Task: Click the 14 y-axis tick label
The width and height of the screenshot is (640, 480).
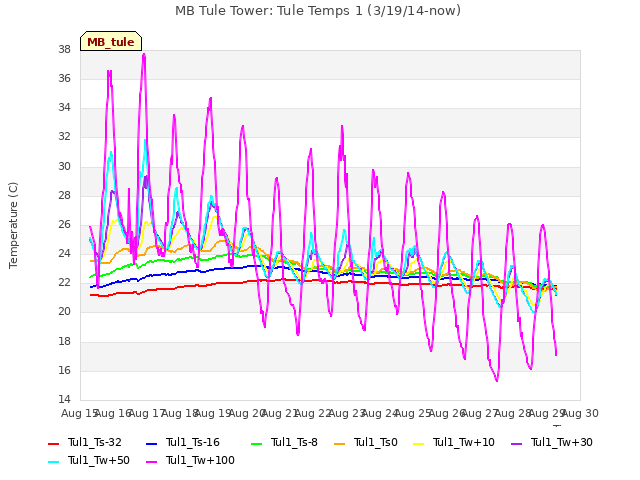Action: pyautogui.click(x=64, y=399)
